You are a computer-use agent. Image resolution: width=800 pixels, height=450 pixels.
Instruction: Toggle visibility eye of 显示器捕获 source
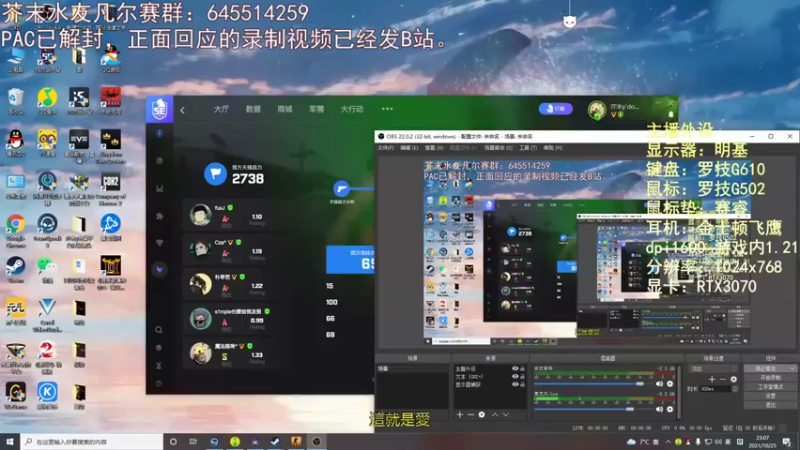click(x=515, y=384)
